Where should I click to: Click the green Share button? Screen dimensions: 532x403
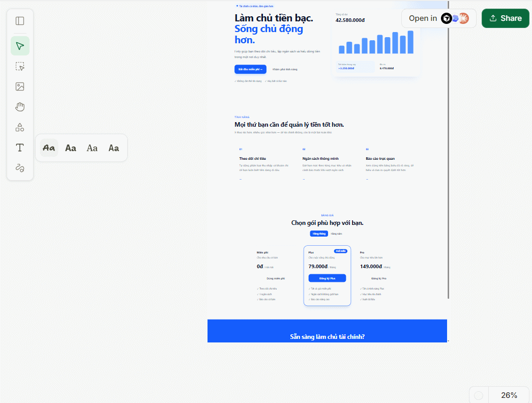[x=505, y=18]
